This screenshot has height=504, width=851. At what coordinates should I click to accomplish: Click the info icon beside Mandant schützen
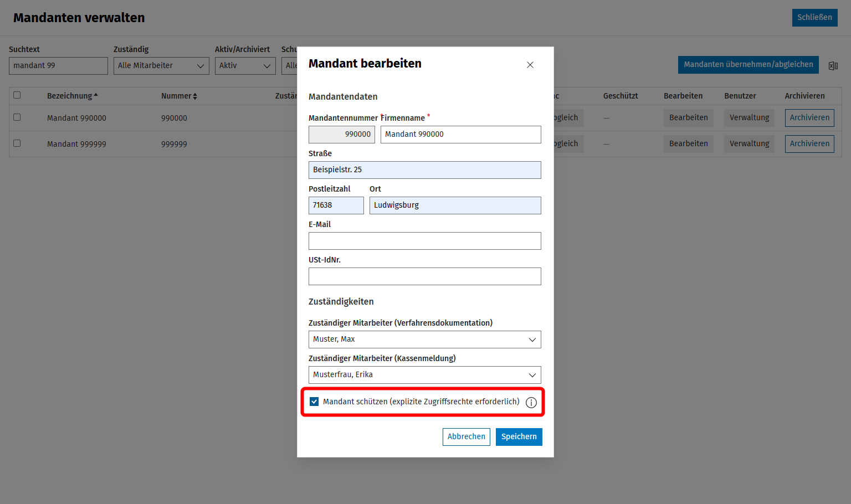pyautogui.click(x=531, y=403)
